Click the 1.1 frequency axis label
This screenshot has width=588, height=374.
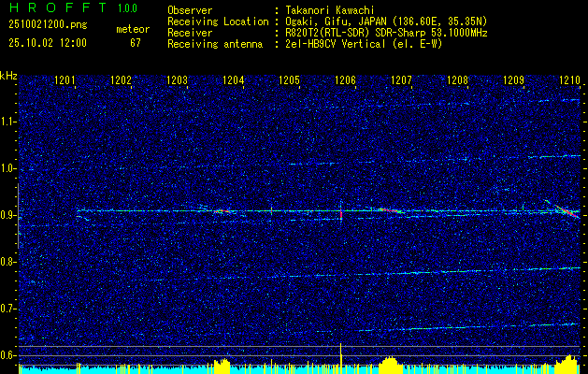(x=7, y=122)
